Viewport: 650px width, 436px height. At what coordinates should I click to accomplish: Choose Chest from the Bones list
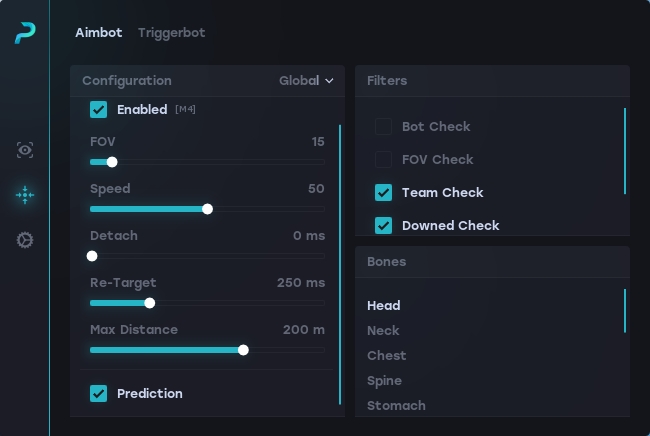[x=387, y=356]
